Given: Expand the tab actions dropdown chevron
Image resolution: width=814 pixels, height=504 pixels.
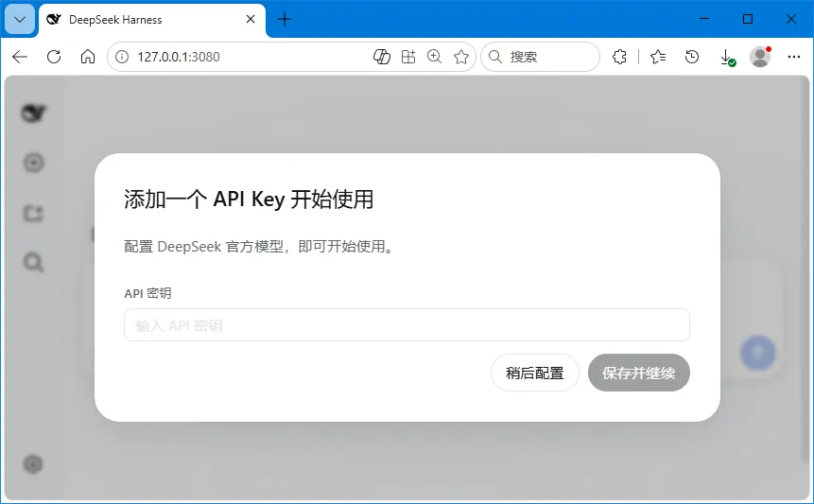Looking at the screenshot, I should [20, 20].
